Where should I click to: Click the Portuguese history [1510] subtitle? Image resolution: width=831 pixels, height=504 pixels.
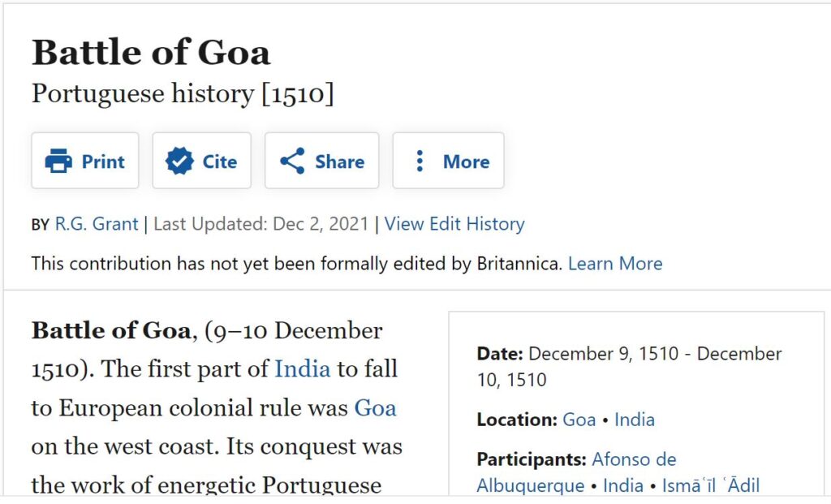pos(183,94)
